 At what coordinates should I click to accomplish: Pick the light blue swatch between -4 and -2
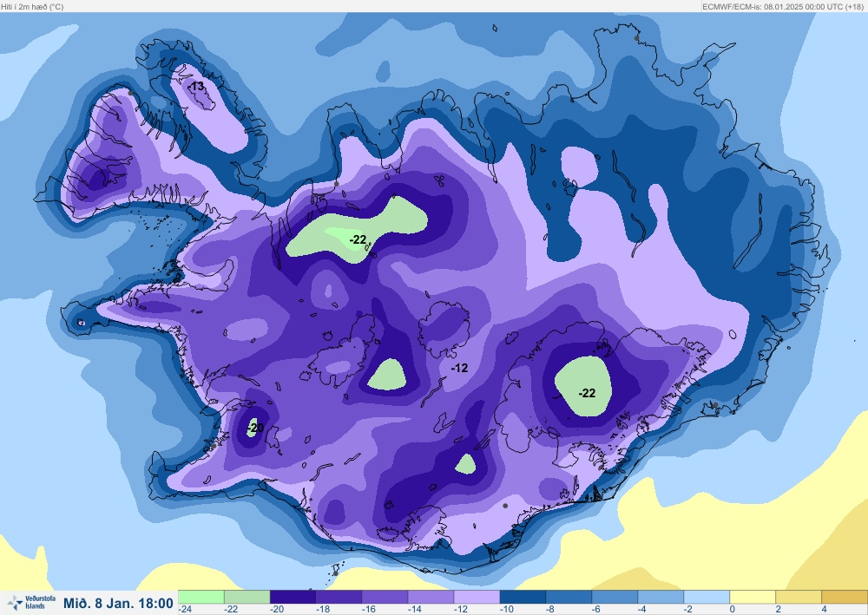(661, 597)
